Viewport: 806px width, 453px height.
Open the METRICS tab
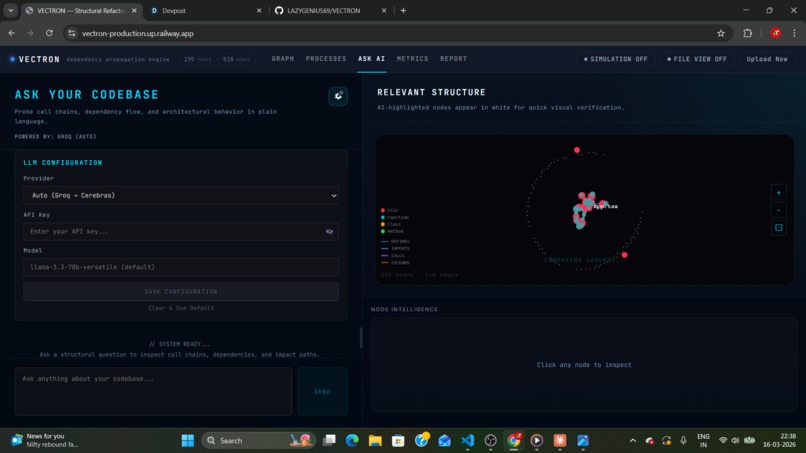point(412,59)
